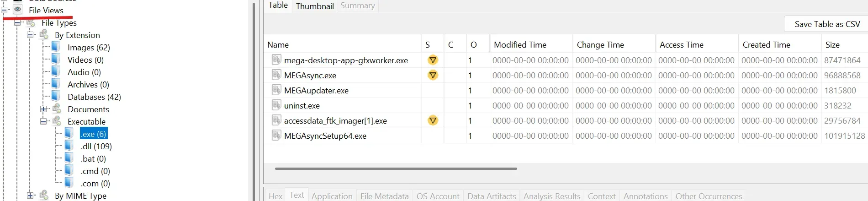Sort table by Name column header
Screen dimensions: 868x201
point(342,44)
